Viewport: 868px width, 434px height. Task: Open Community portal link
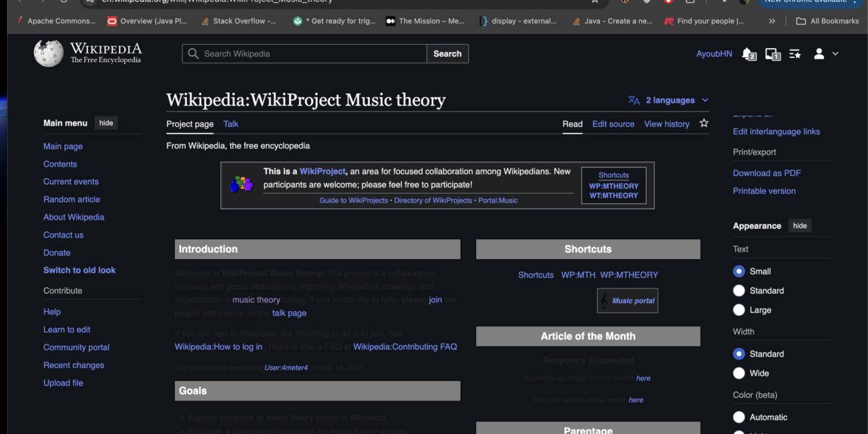76,348
